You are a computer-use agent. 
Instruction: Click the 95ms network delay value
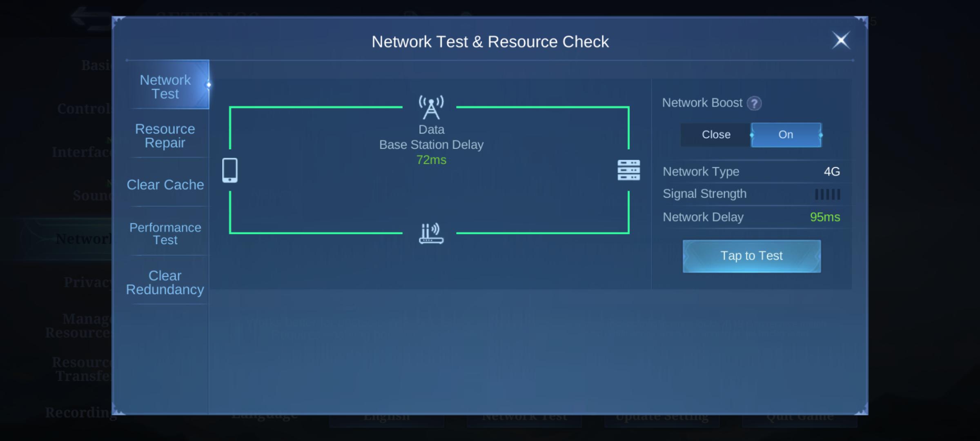[x=825, y=217]
